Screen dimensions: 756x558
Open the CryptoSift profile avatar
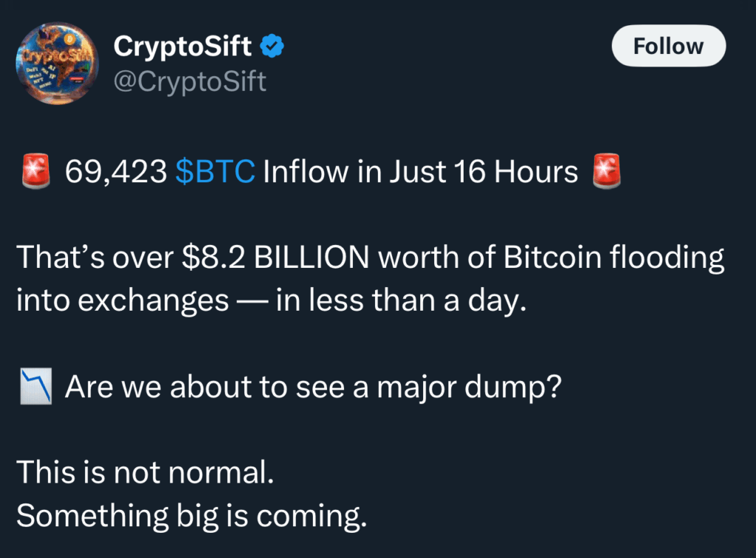[57, 63]
